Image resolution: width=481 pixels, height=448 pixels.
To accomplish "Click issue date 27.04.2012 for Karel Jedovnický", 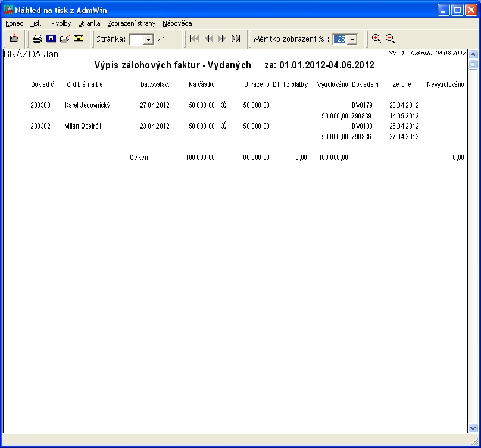I will (155, 105).
